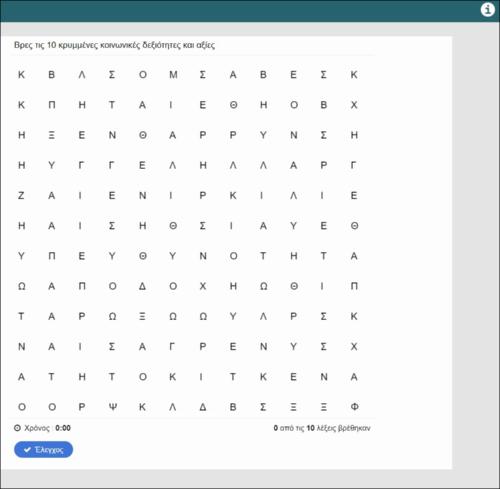The image size is (500, 489).
Task: Click the puzzle instruction heading text
Action: [114, 45]
